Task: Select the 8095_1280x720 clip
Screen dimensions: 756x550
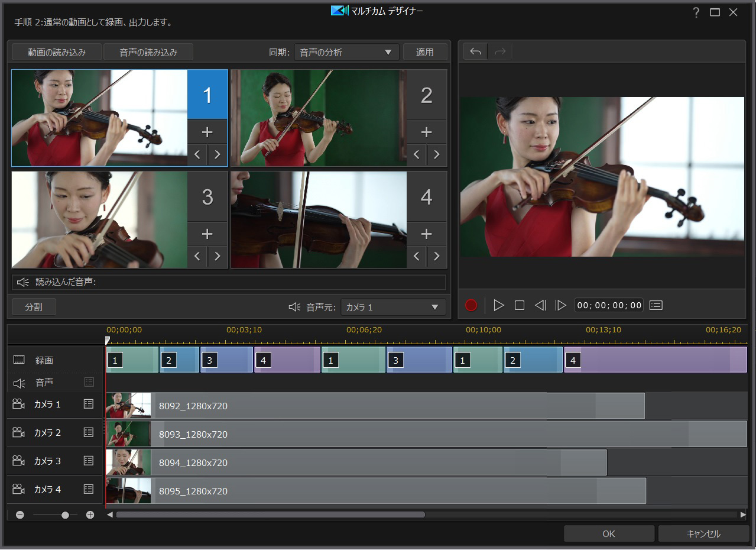Action: click(376, 491)
